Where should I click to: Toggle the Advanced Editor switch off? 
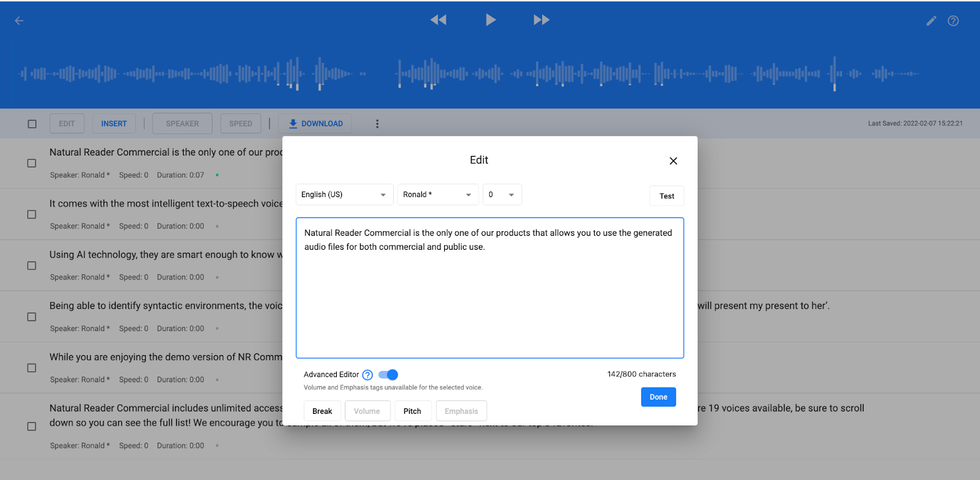click(x=388, y=375)
